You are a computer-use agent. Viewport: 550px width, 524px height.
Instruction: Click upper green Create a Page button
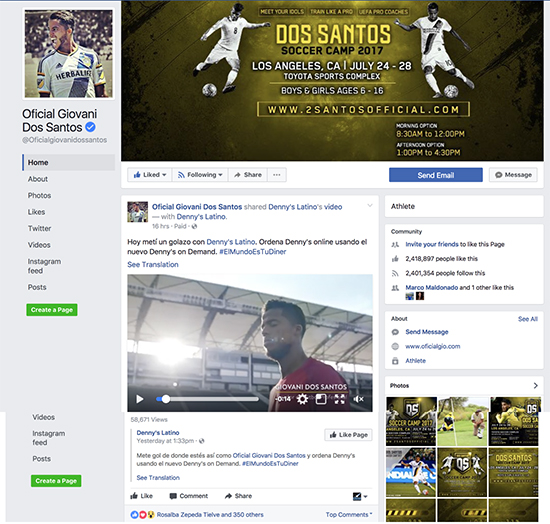(x=52, y=310)
